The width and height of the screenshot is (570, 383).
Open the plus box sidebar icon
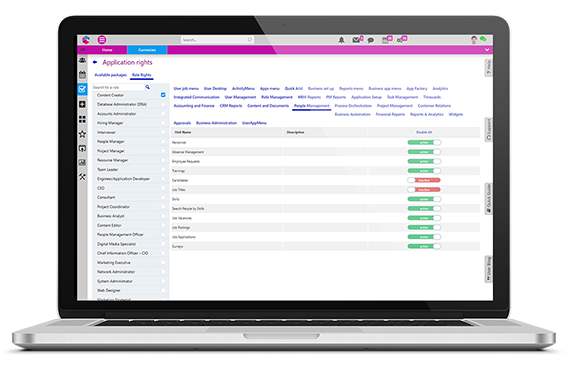[x=83, y=104]
